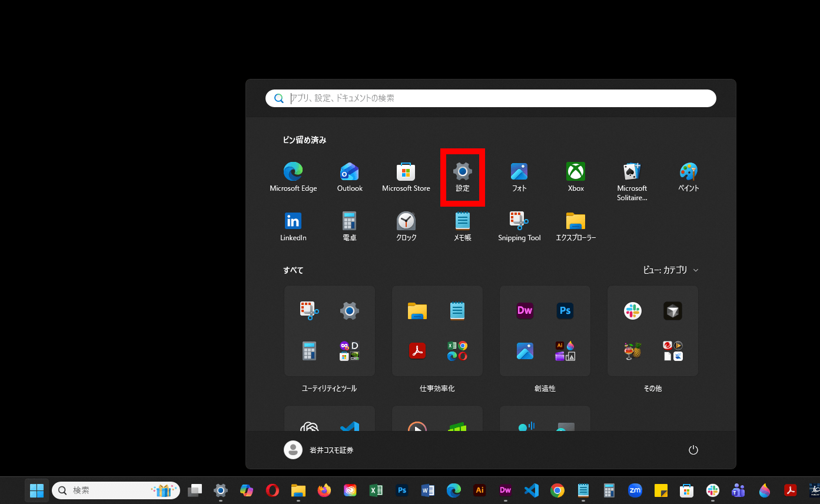The height and width of the screenshot is (504, 820).
Task: Launch Word from the taskbar
Action: tap(428, 490)
